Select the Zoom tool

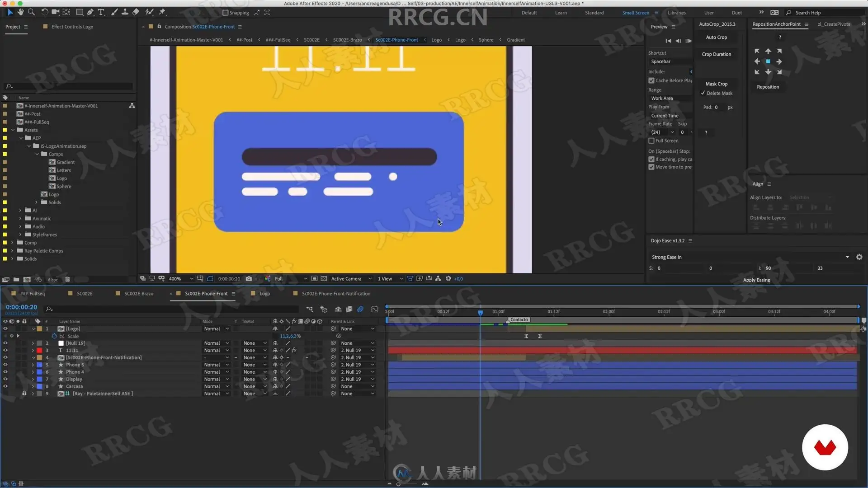coord(31,12)
